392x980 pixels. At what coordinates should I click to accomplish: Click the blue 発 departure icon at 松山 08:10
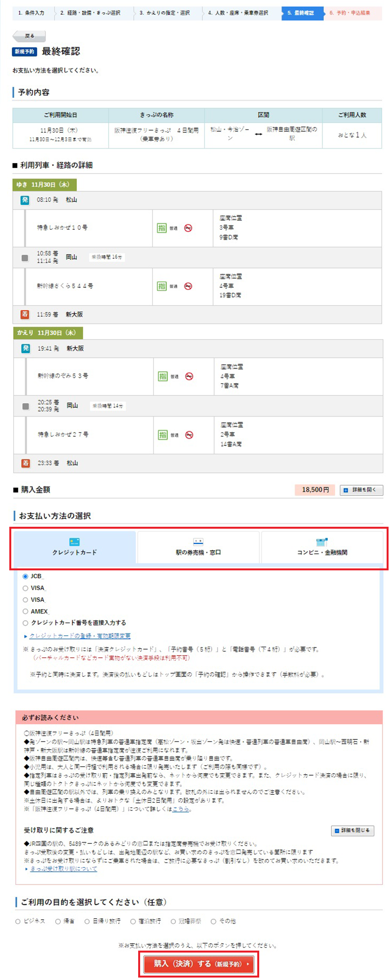pyautogui.click(x=25, y=200)
